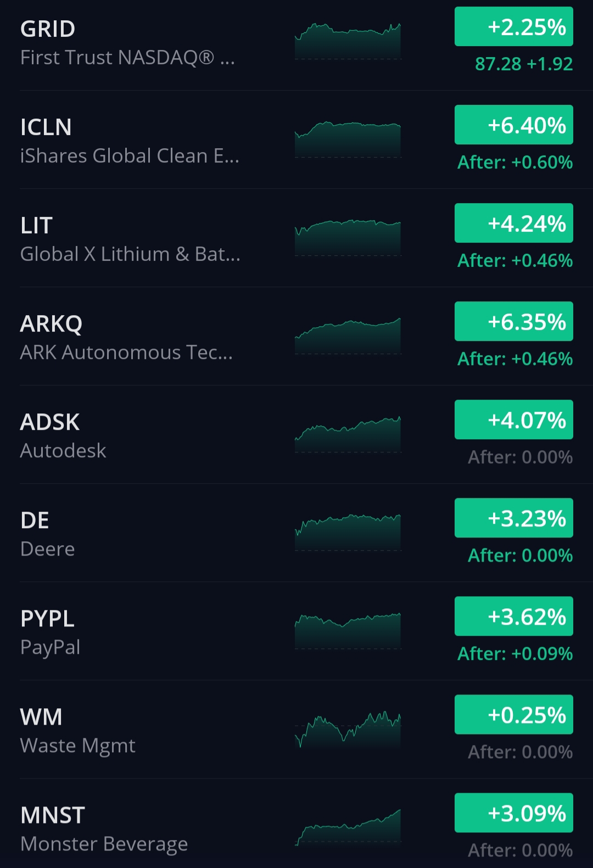593x868 pixels.
Task: Tap the ICLN +6.40% change badge
Action: pyautogui.click(x=513, y=125)
